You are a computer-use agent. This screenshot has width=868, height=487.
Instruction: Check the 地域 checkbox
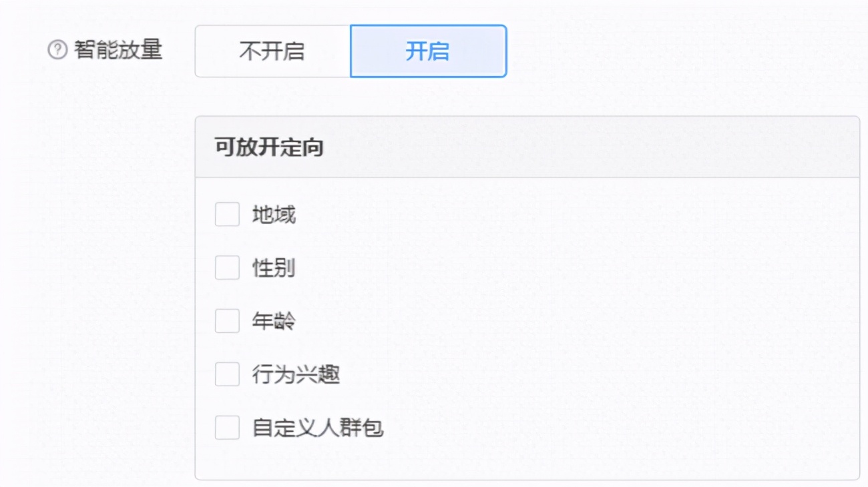coord(226,215)
